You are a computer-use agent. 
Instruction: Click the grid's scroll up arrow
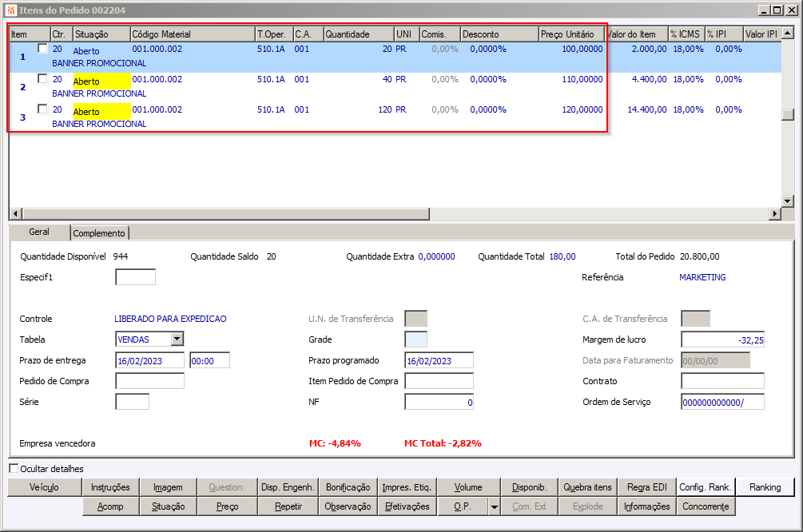(x=787, y=34)
